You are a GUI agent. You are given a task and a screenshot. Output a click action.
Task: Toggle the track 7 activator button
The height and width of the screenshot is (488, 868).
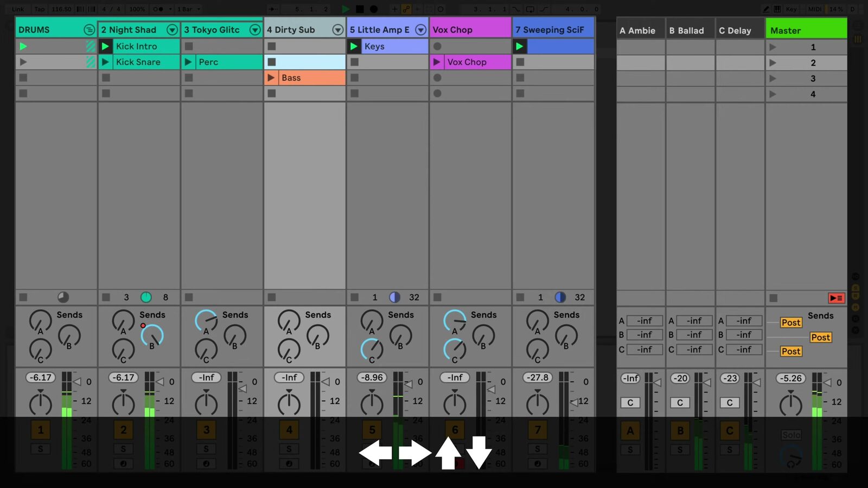pyautogui.click(x=538, y=430)
